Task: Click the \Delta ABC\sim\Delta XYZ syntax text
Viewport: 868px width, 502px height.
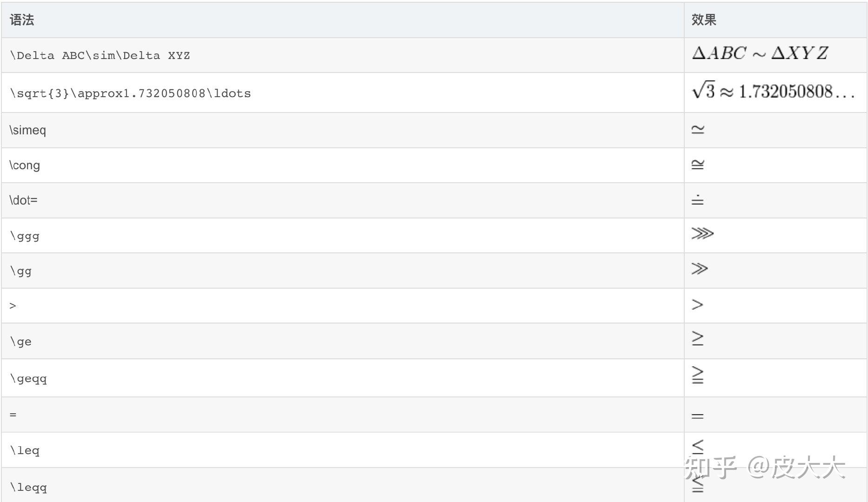Action: tap(100, 56)
